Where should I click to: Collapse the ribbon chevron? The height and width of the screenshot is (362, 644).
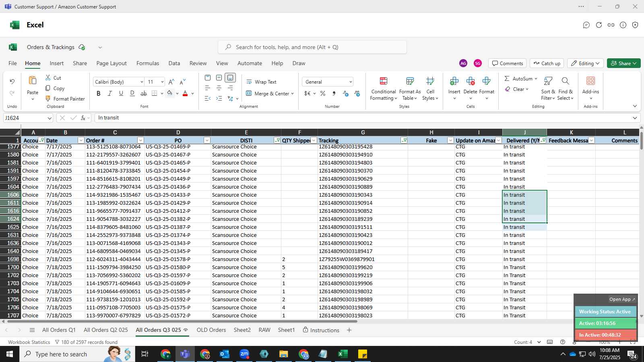pyautogui.click(x=635, y=106)
